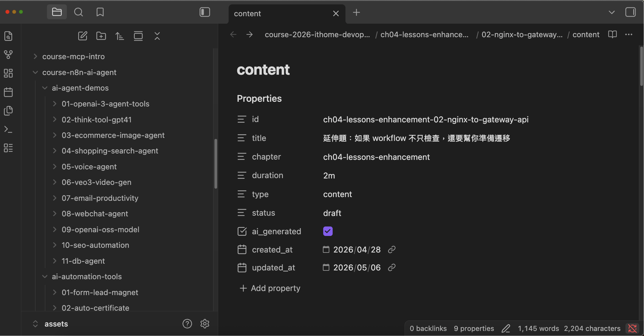644x336 pixels.
Task: Collapse all folders in explorer
Action: click(157, 36)
